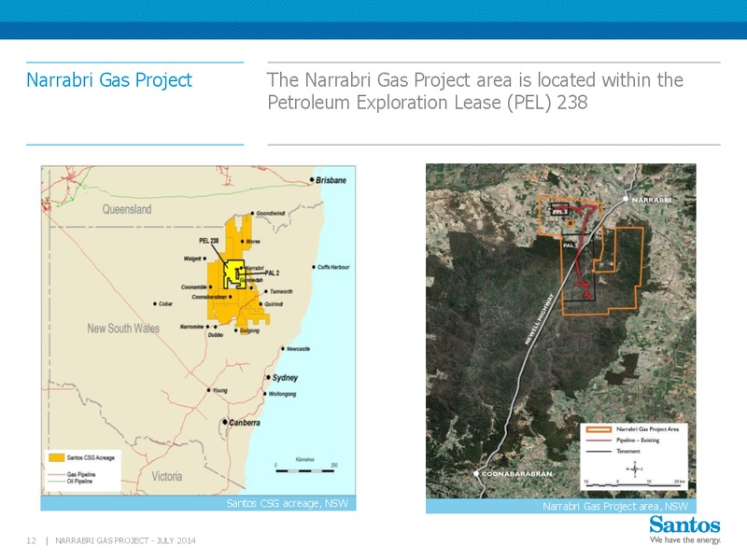This screenshot has width=747, height=560.
Task: Select the Wollongong city label
Action: 283,394
